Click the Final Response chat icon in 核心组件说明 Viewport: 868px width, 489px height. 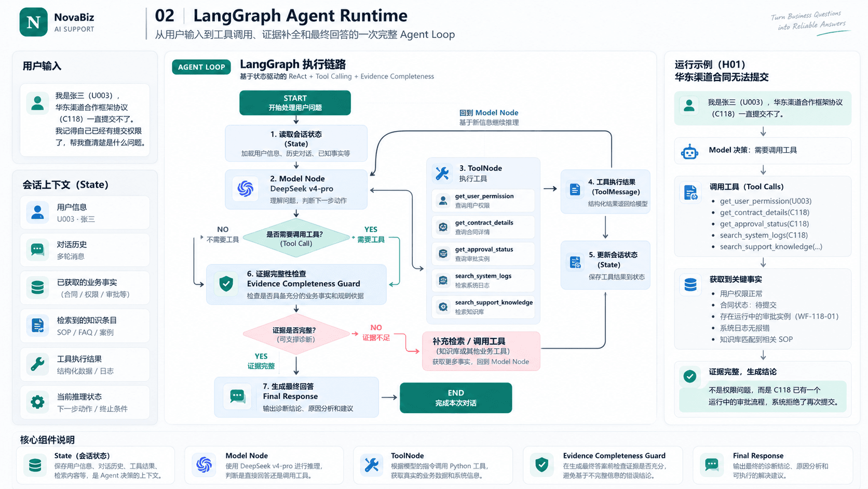click(711, 465)
